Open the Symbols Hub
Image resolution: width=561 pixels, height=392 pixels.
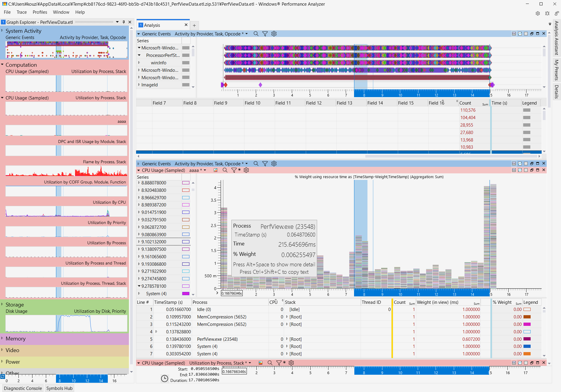pyautogui.click(x=59, y=388)
